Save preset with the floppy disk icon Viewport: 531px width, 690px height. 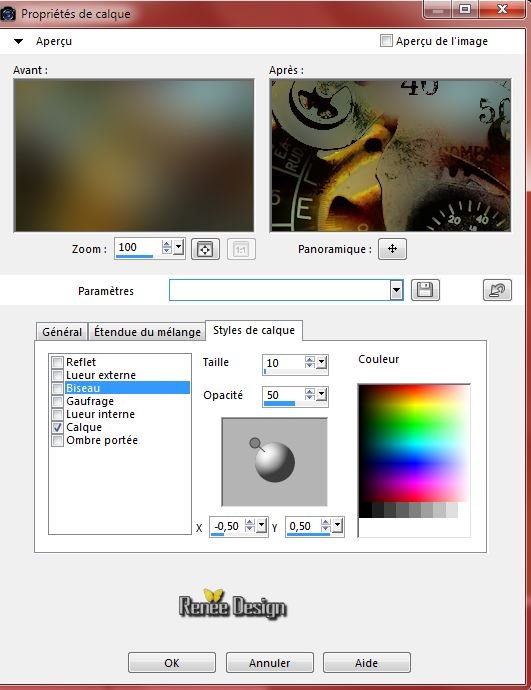[x=425, y=290]
